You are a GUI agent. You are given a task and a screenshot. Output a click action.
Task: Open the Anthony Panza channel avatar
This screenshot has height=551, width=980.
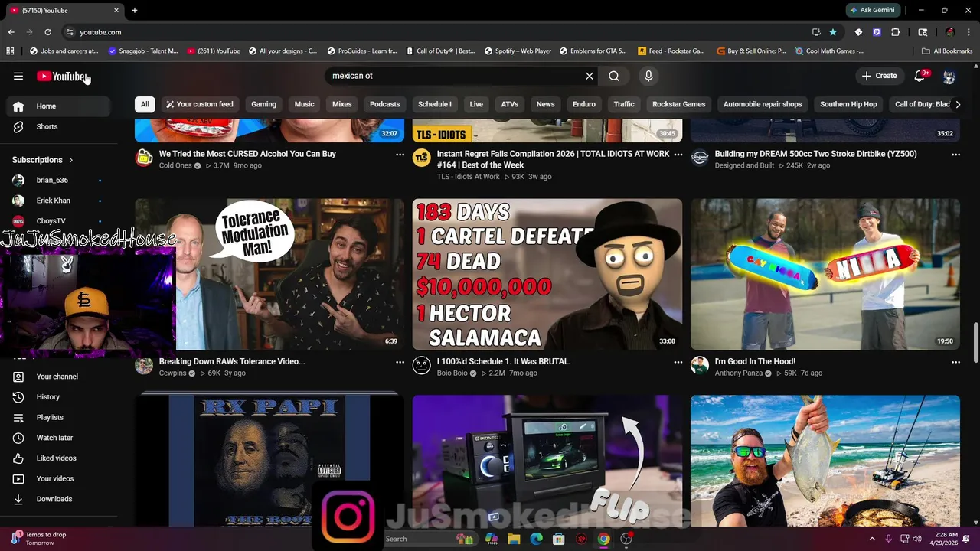699,365
